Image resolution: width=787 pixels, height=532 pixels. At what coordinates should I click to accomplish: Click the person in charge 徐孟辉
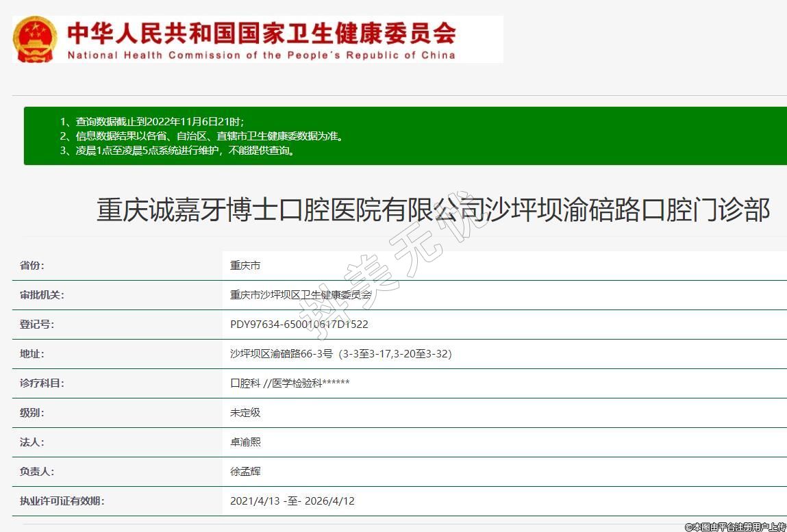(x=245, y=472)
